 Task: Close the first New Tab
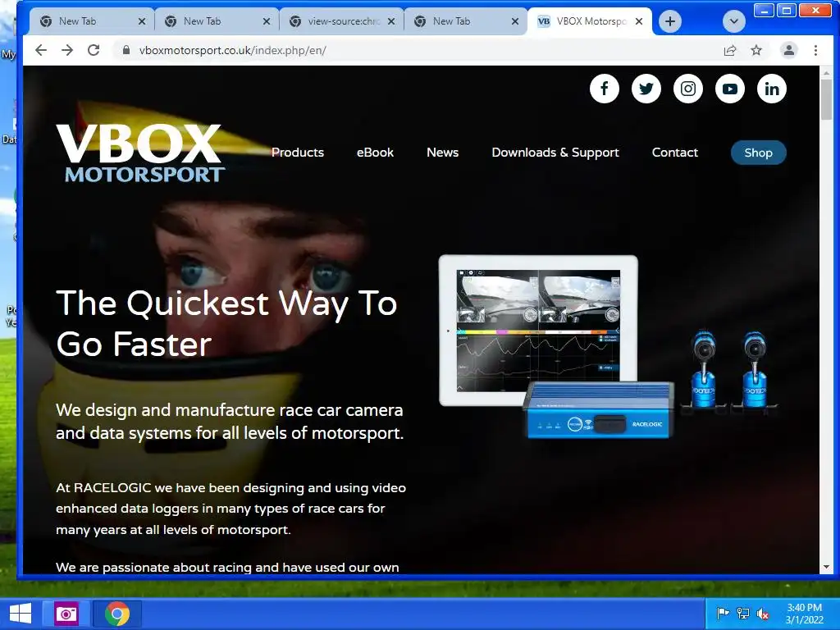(x=141, y=21)
